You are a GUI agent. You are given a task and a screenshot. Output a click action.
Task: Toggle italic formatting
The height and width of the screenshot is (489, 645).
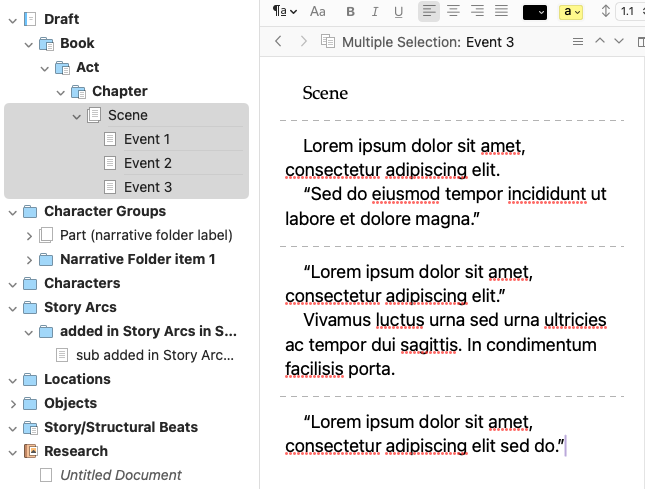coord(375,12)
